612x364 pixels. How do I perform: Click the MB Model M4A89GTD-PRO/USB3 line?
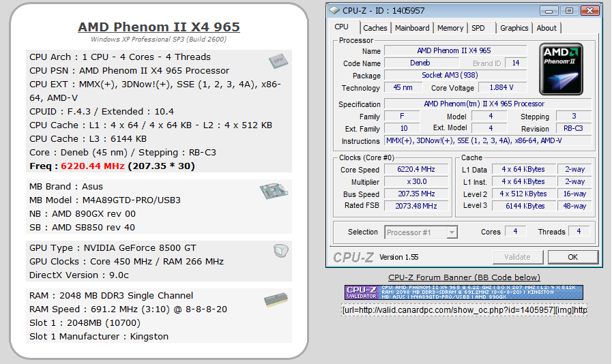pyautogui.click(x=105, y=200)
